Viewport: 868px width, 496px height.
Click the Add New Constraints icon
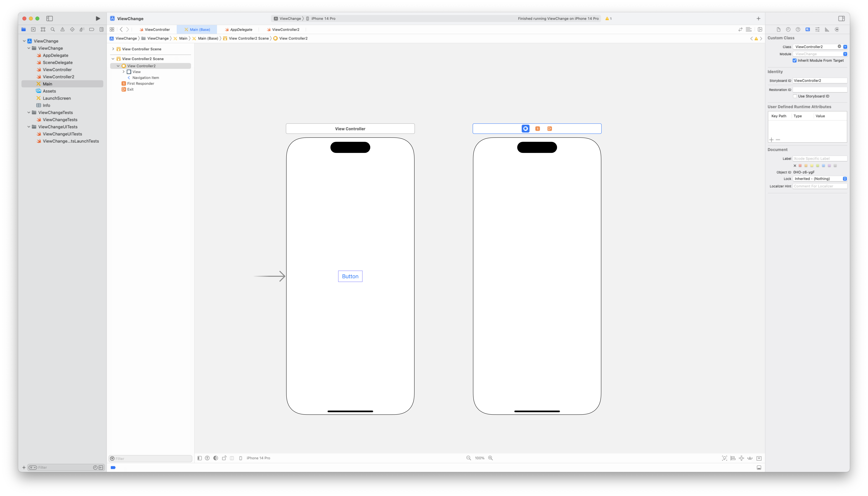(x=742, y=458)
